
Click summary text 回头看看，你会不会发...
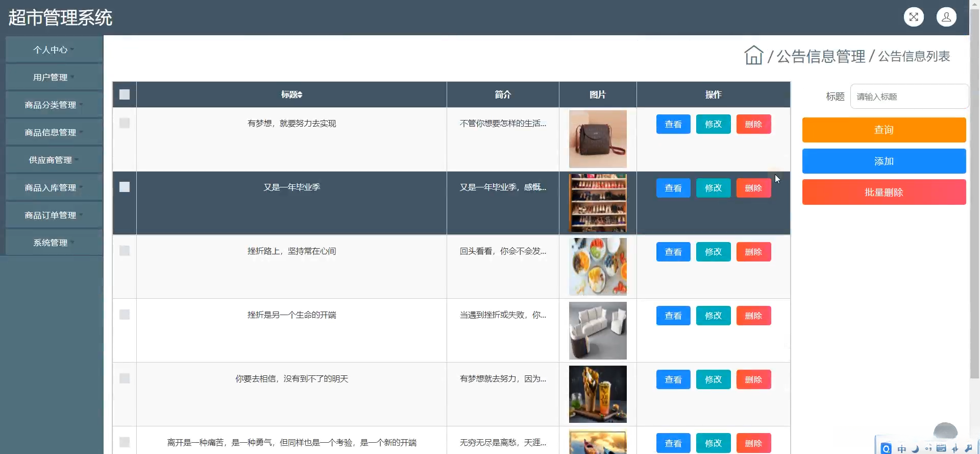[503, 251]
